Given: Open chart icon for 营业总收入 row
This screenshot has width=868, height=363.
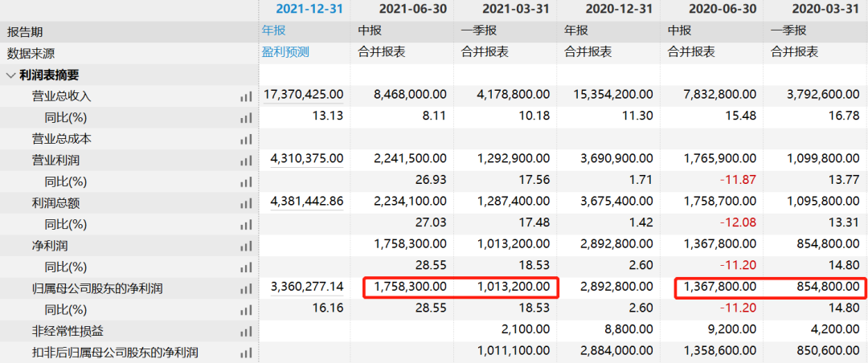Looking at the screenshot, I should coord(245,96).
